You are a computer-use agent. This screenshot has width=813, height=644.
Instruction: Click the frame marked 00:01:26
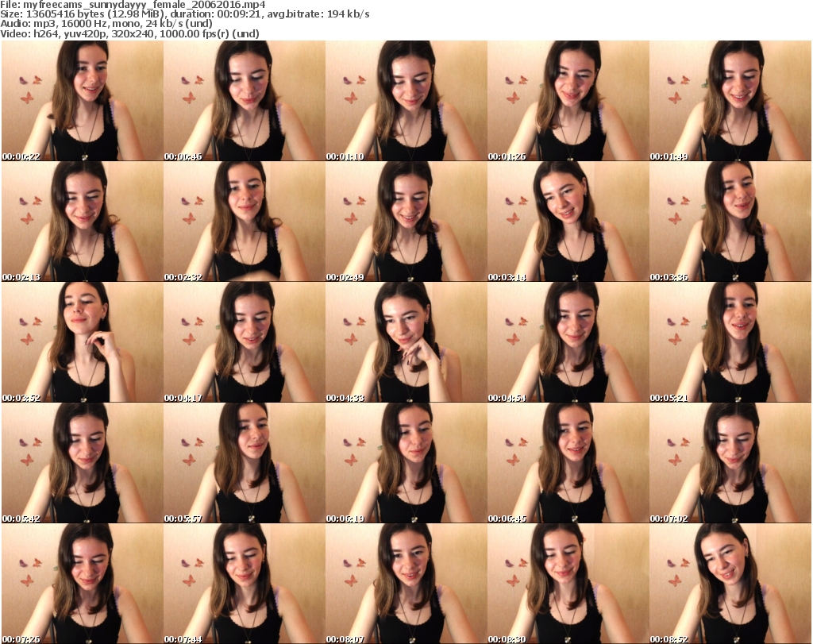[568, 101]
